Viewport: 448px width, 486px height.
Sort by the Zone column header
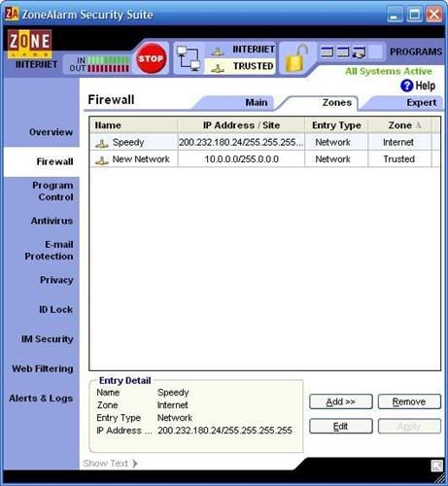pyautogui.click(x=399, y=125)
